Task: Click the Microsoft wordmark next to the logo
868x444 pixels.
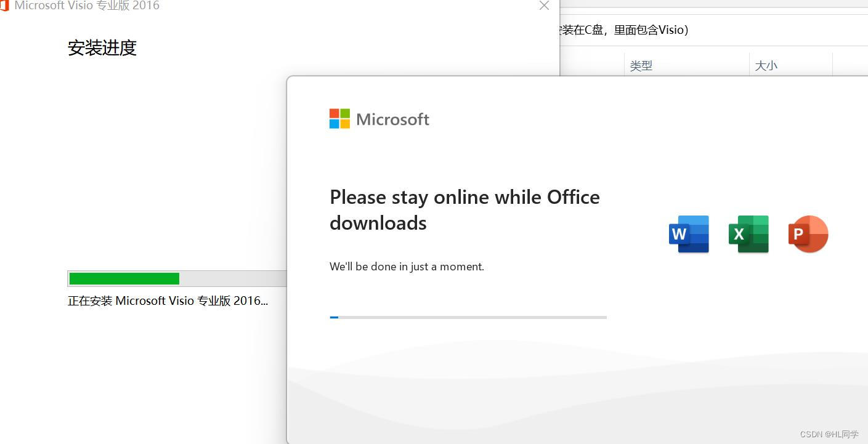Action: point(392,118)
